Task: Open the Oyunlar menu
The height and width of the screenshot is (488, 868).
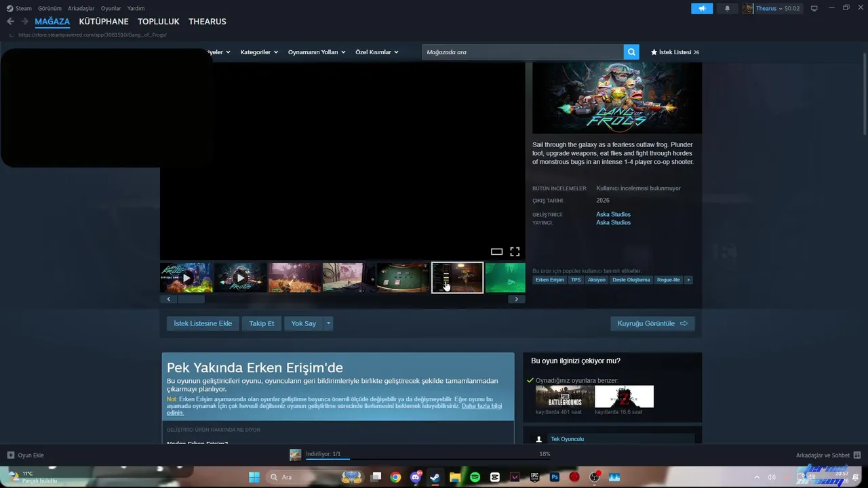Action: coord(111,8)
